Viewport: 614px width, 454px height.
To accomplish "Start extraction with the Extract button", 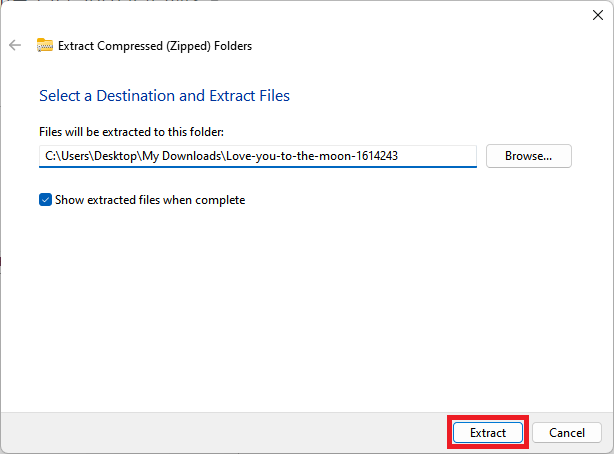I will point(488,432).
